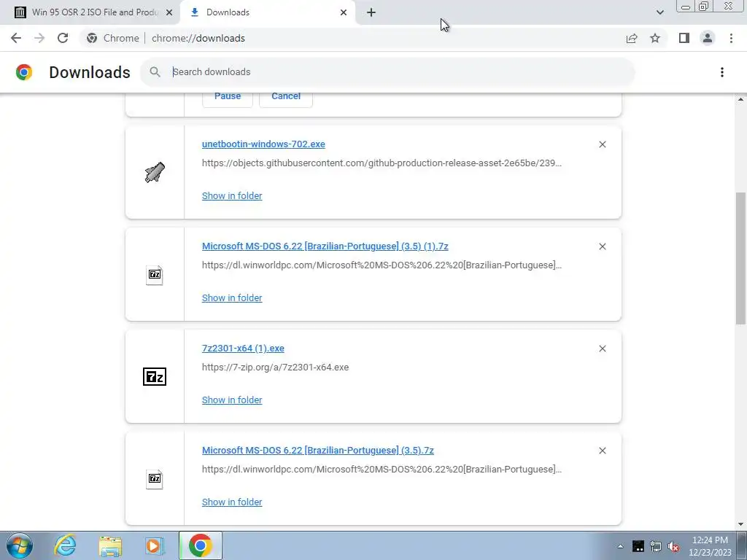
Task: Click the 7z icon of MS-DOS (3.5) (1).7z
Action: click(x=155, y=275)
